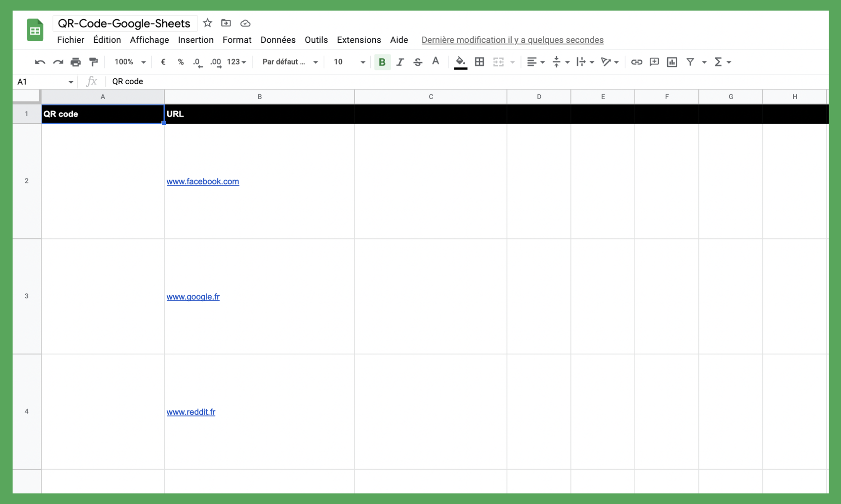Screen dimensions: 841x504
Task: Apply currency format with euro icon
Action: pos(163,62)
